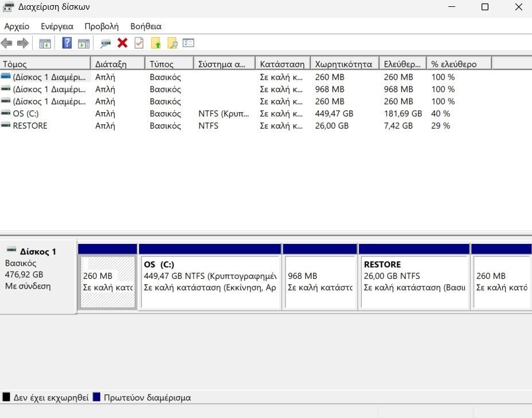This screenshot has height=418, width=532.
Task: Sort by the Τόμος column header
Action: (x=45, y=64)
